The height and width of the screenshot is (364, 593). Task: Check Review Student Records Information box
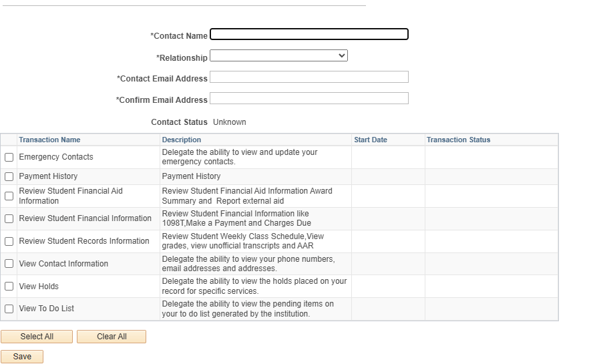(9, 241)
